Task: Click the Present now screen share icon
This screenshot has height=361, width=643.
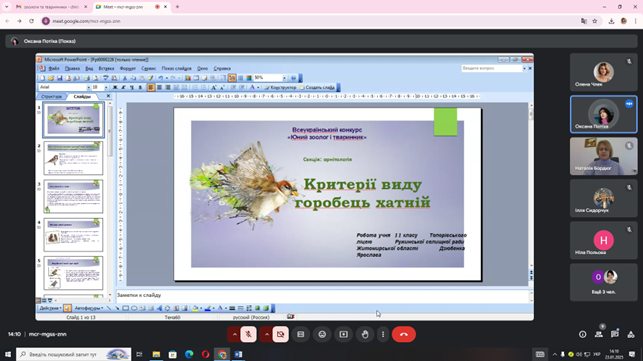Action: pyautogui.click(x=344, y=334)
